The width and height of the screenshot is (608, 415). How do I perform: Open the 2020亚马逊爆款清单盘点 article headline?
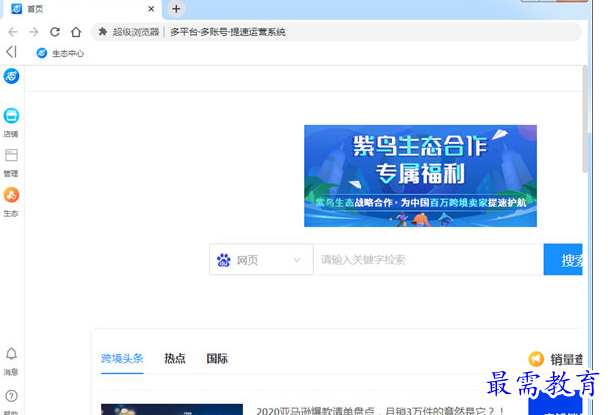380,410
